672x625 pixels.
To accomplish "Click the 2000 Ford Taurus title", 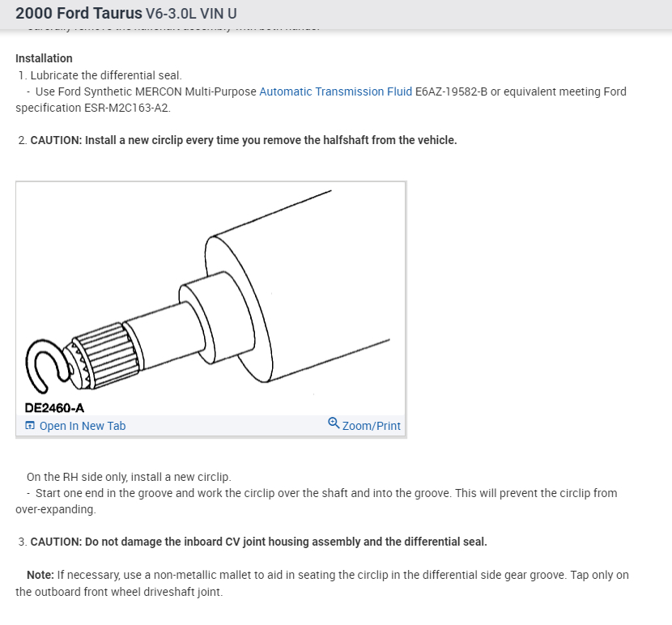I will click(x=77, y=14).
